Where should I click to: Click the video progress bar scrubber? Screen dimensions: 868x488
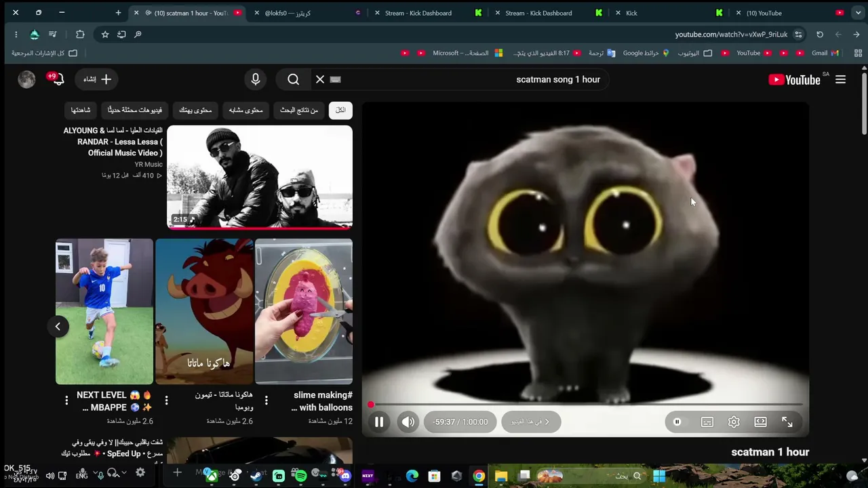(x=371, y=405)
